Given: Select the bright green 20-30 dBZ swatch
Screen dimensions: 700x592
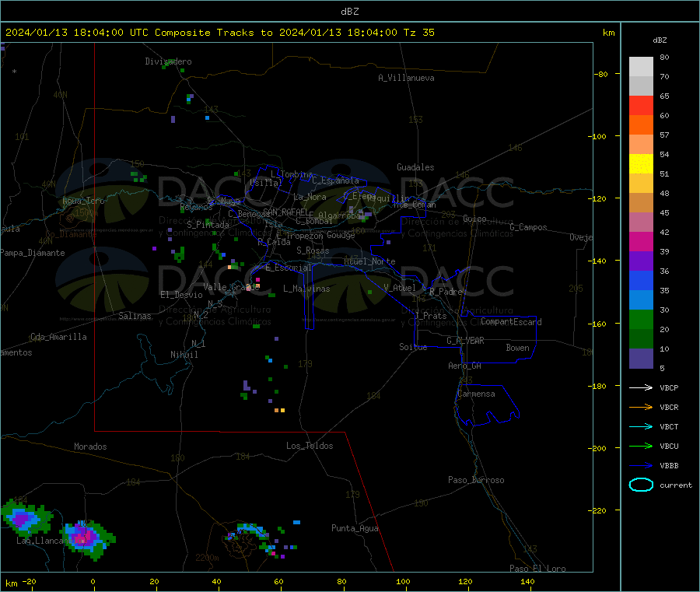Looking at the screenshot, I should pyautogui.click(x=641, y=319).
